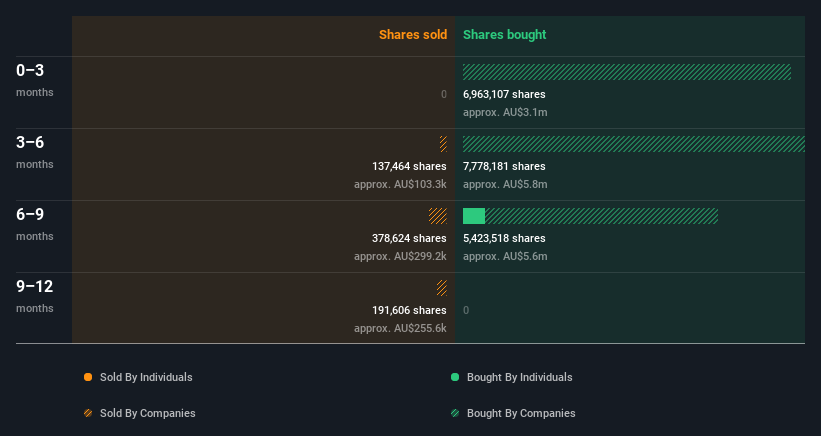Click '6,963,107 shares' value
This screenshot has height=436, width=821.
click(504, 94)
